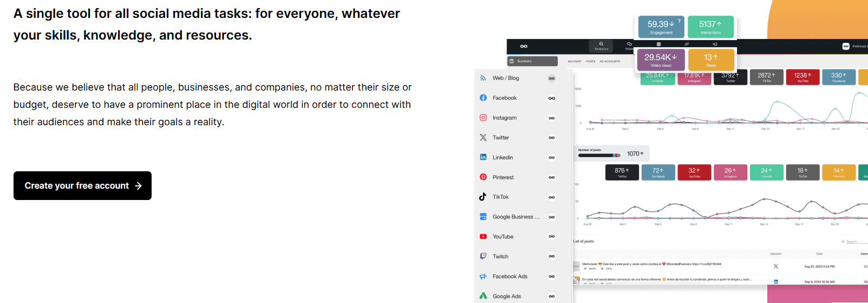868x303 pixels.
Task: Click the connection badge beside Pinterest
Action: pyautogui.click(x=551, y=177)
